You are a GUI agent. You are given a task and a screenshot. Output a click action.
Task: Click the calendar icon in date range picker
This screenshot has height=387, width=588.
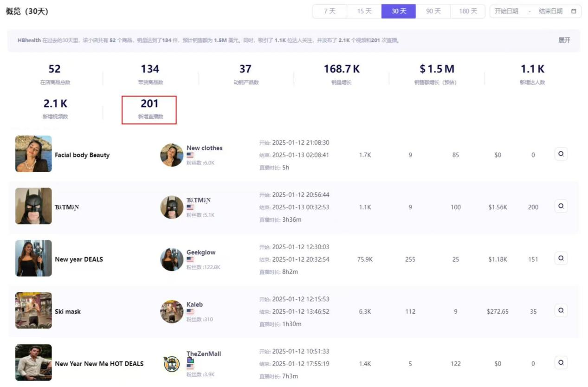point(574,11)
